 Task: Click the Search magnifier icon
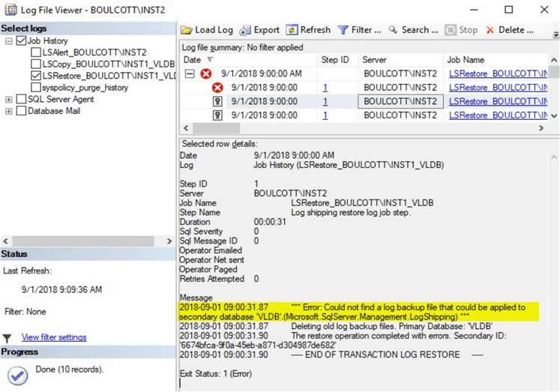(x=393, y=30)
